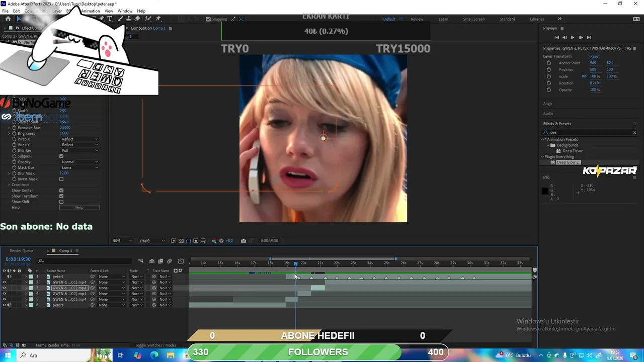Click Toggle Switches / Modes
Viewport: 644px width, 362px height.
(x=155, y=345)
